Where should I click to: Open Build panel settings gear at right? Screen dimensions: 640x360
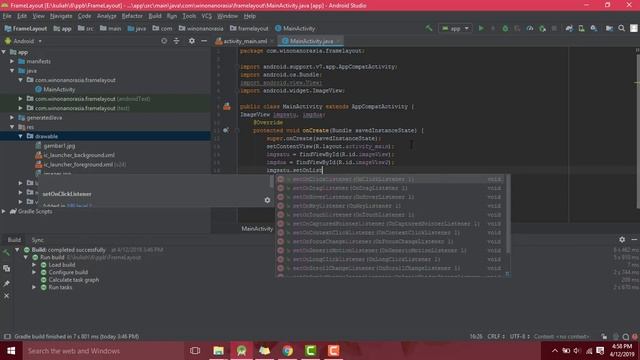622,240
